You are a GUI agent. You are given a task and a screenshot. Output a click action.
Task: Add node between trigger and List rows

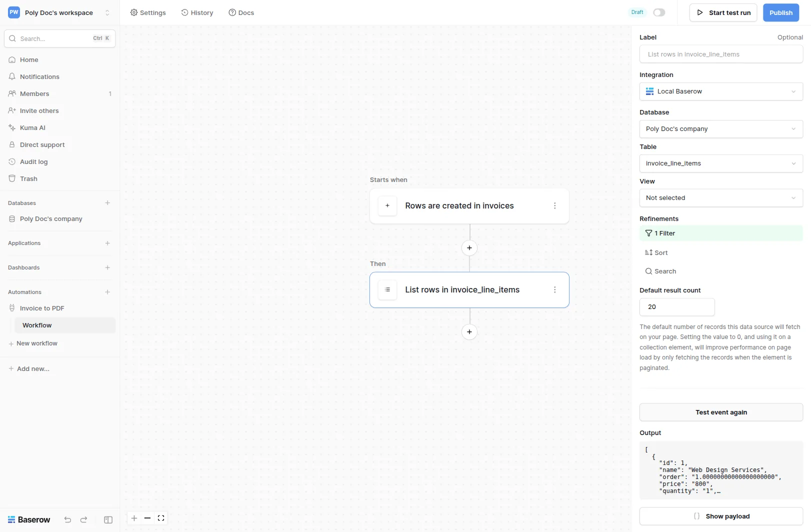(469, 247)
